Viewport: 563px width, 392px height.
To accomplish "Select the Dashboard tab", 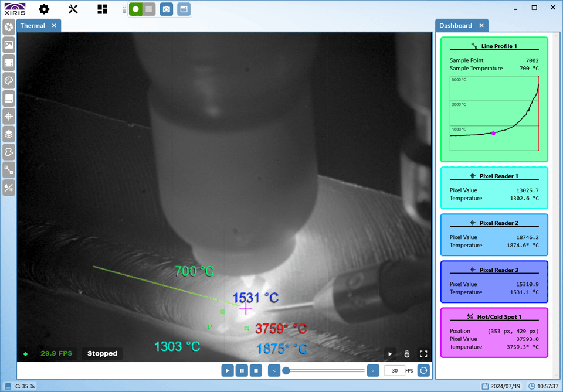I will tap(457, 25).
